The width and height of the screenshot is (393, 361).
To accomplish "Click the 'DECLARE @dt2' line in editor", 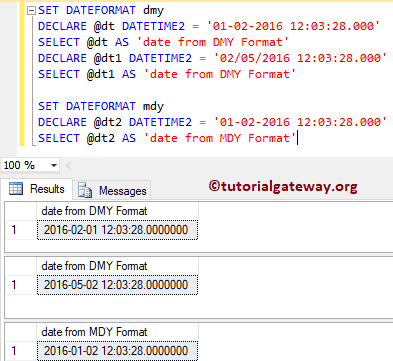I will 212,122.
